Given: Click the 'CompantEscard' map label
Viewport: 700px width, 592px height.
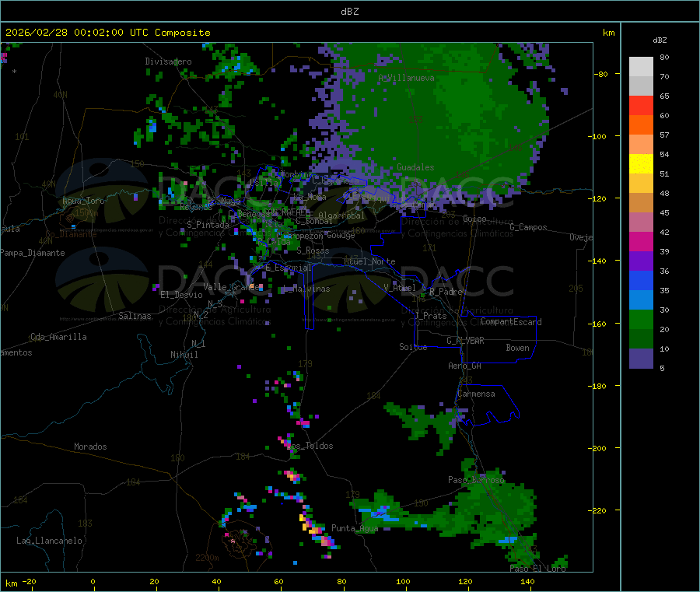Looking at the screenshot, I should [511, 322].
